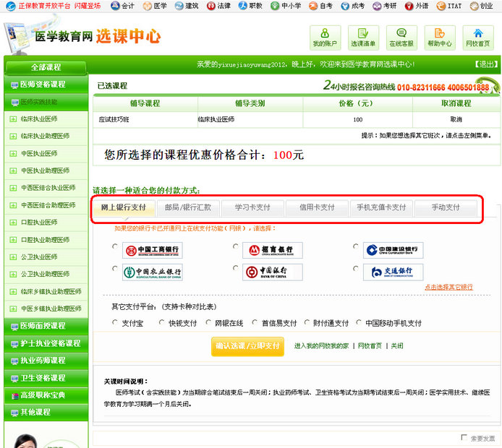Click the 点击选择其它银行 link

(x=448, y=287)
